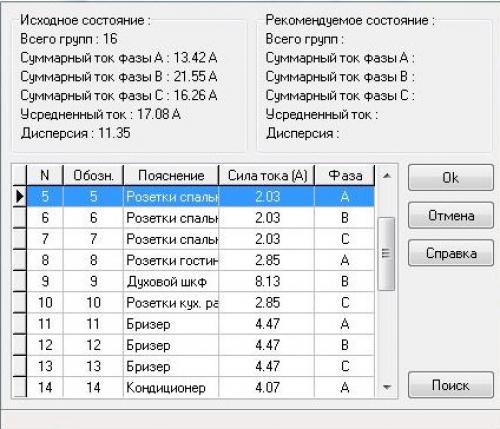This screenshot has height=429, width=500.
Task: Click Исходное состояние heading
Action: click(85, 20)
